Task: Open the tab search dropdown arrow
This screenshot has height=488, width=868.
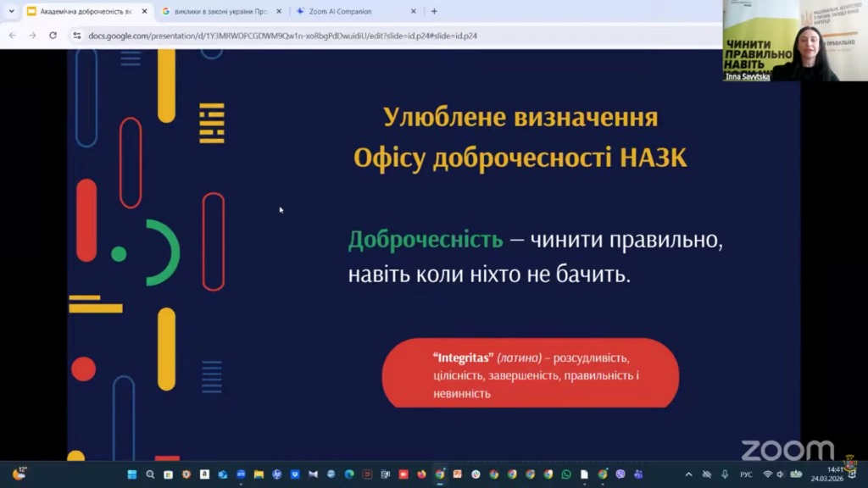Action: click(11, 11)
